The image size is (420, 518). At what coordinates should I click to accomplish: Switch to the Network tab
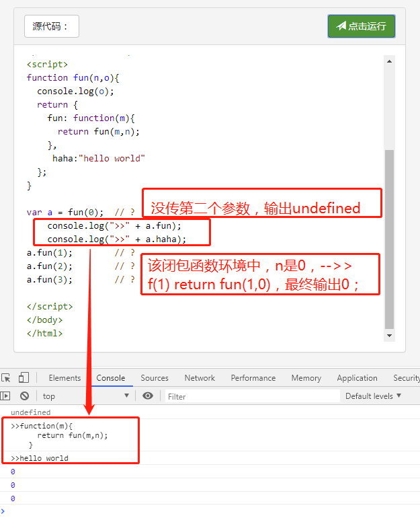(x=200, y=378)
